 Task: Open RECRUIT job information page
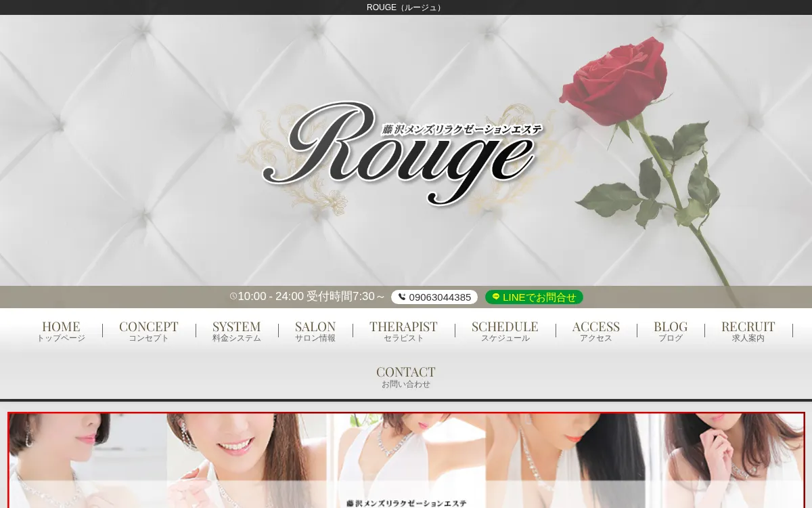[748, 331]
